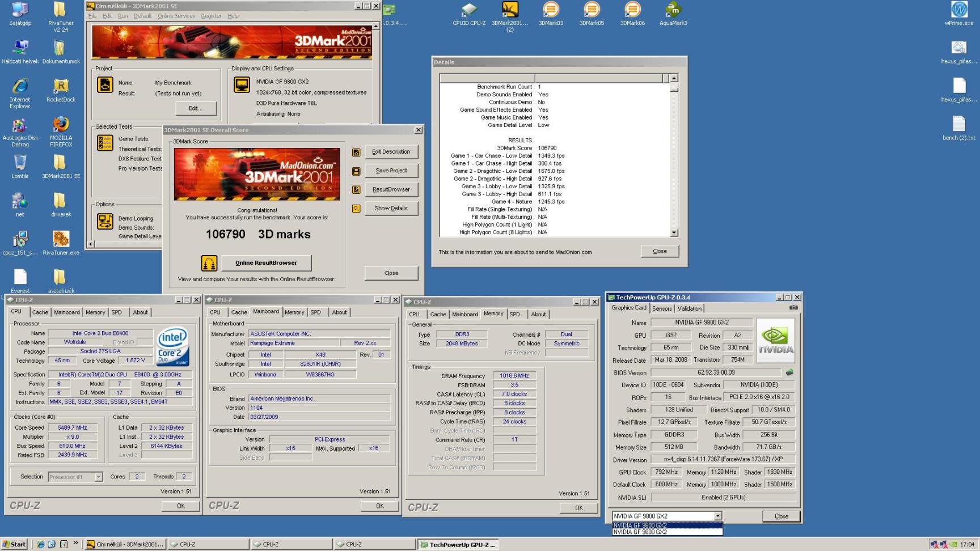The height and width of the screenshot is (551, 980).
Task: Close the Details dialog
Action: point(660,251)
